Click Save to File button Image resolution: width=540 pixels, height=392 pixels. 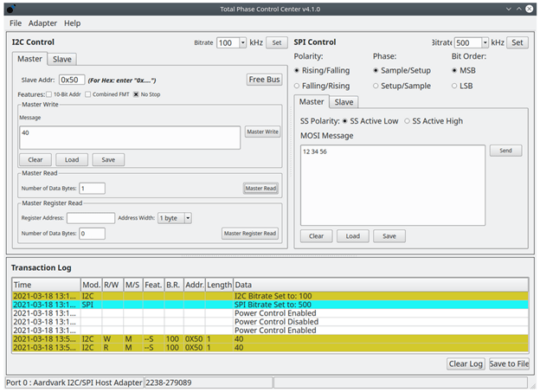tap(509, 363)
